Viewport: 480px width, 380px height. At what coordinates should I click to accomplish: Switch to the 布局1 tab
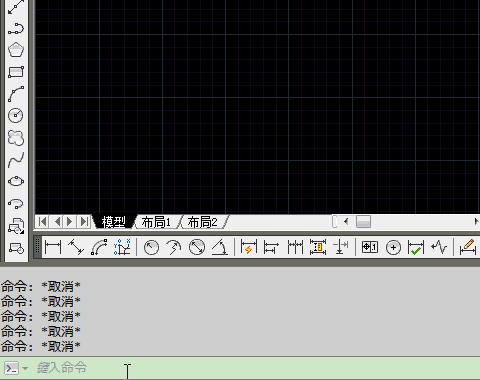pos(156,222)
